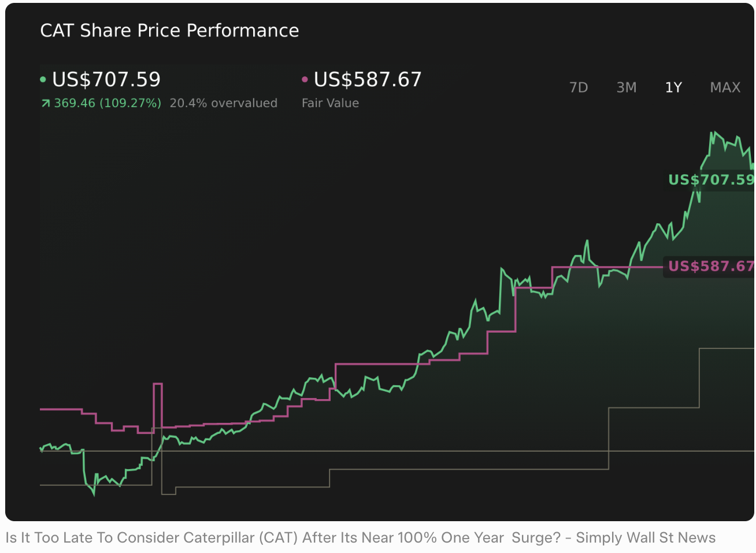This screenshot has height=553, width=756.
Task: Open the Simply Wall St News caption
Action: (x=360, y=537)
